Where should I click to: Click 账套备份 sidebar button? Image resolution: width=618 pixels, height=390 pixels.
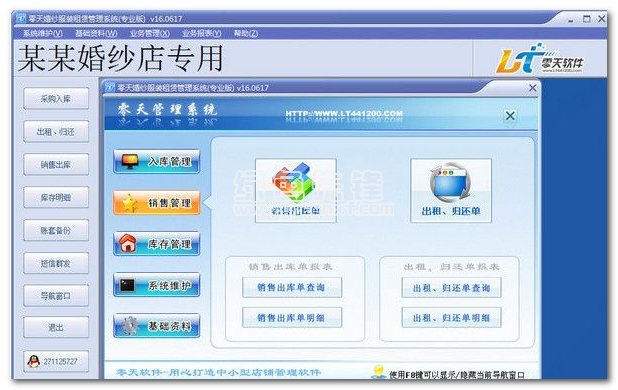point(56,230)
